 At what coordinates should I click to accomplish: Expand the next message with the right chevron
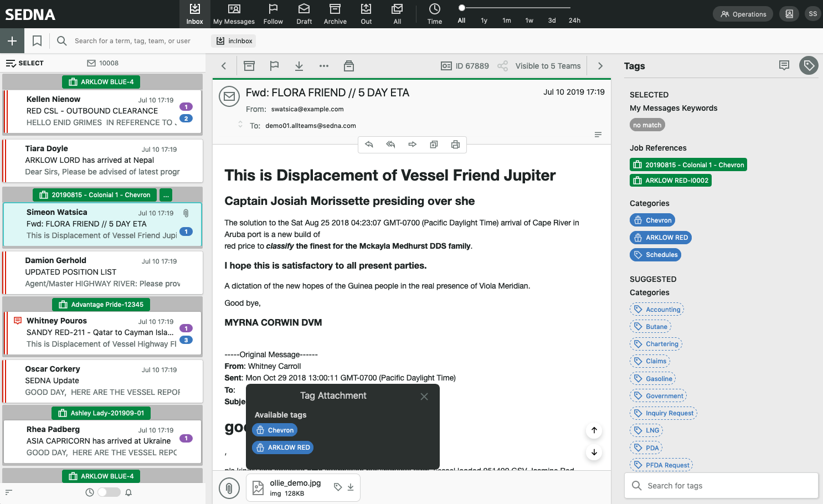click(x=600, y=65)
